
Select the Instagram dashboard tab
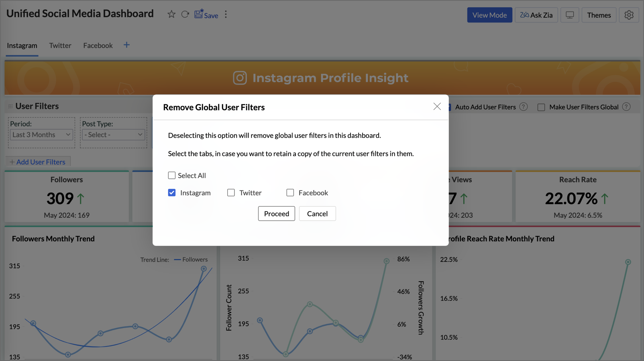[x=22, y=46]
